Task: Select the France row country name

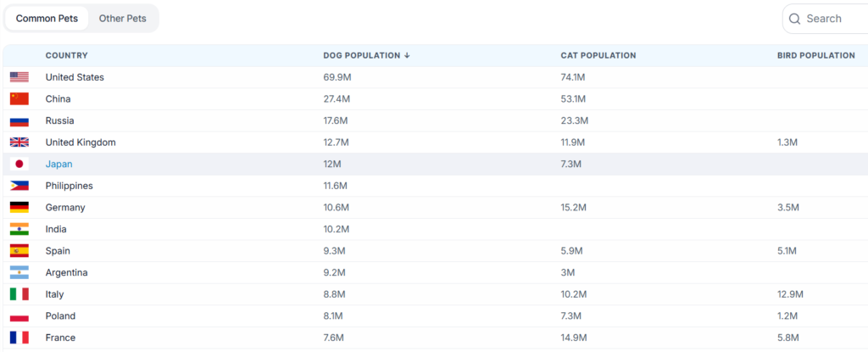Action: 60,338
